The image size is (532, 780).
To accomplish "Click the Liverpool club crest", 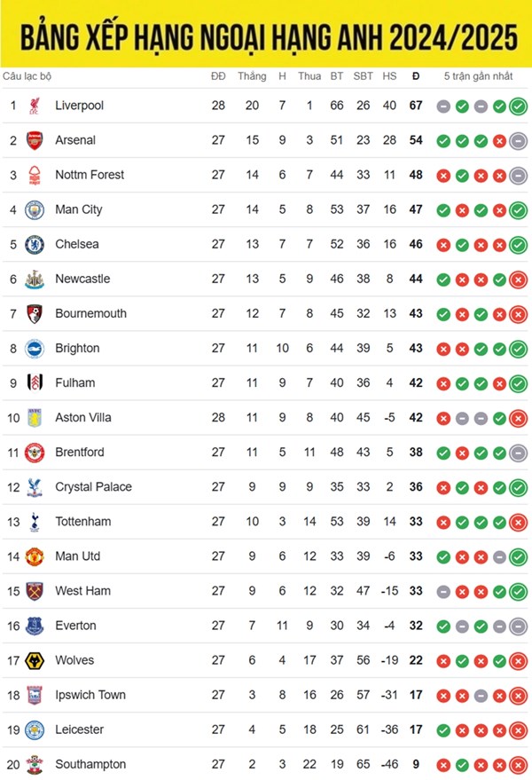I will [x=35, y=106].
